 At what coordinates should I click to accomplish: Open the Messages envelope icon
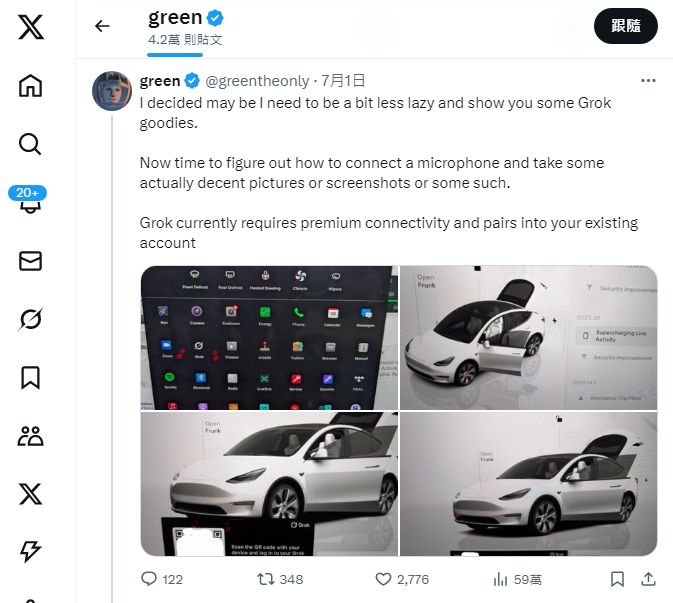click(30, 261)
